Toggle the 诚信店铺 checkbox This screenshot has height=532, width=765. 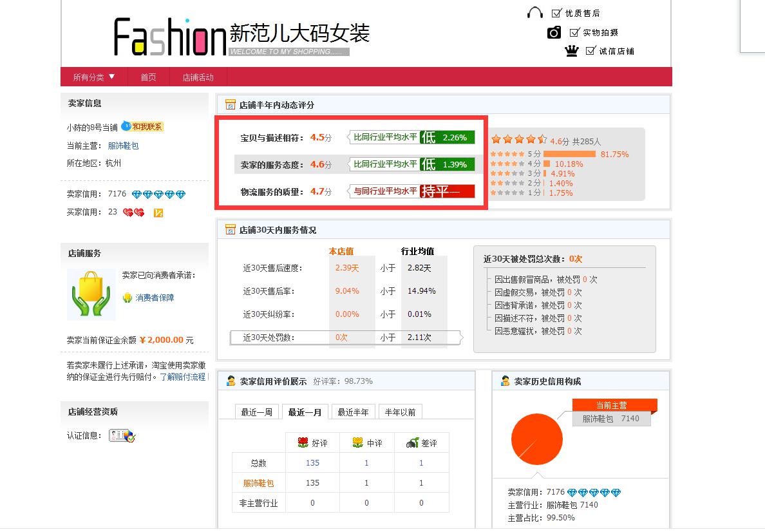(x=590, y=51)
